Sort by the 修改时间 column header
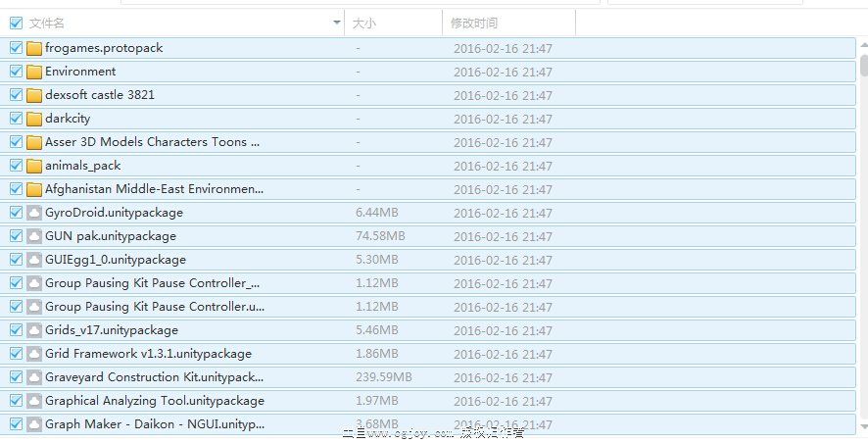 [x=474, y=24]
